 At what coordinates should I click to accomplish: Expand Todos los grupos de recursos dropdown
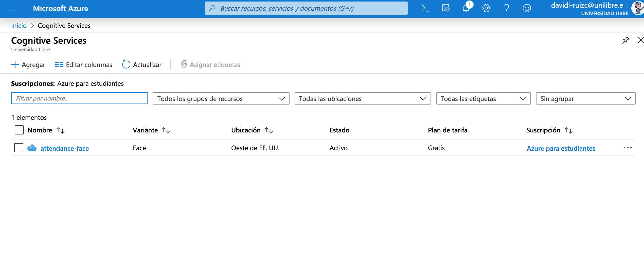tap(221, 98)
